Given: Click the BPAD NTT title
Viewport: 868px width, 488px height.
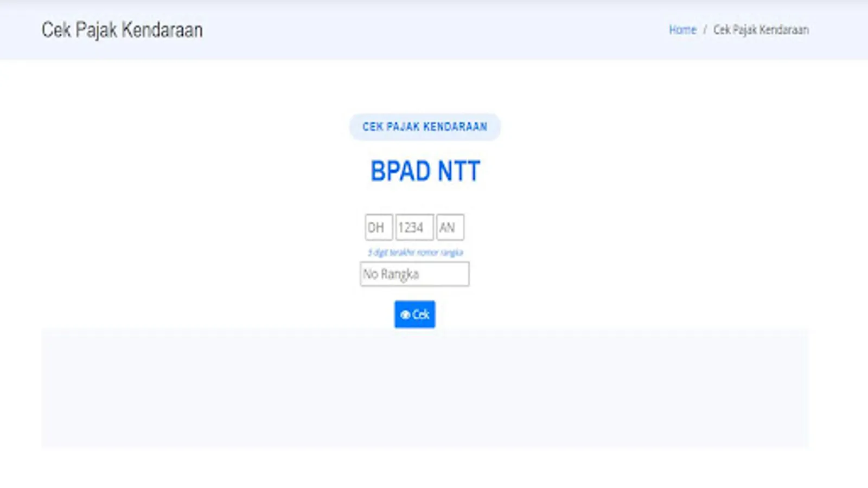Looking at the screenshot, I should pos(425,171).
